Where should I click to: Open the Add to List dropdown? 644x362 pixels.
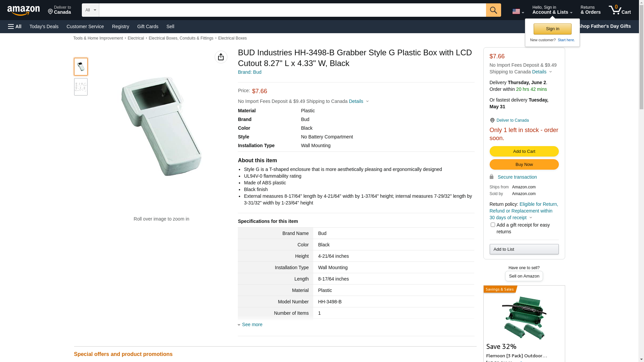[524, 249]
